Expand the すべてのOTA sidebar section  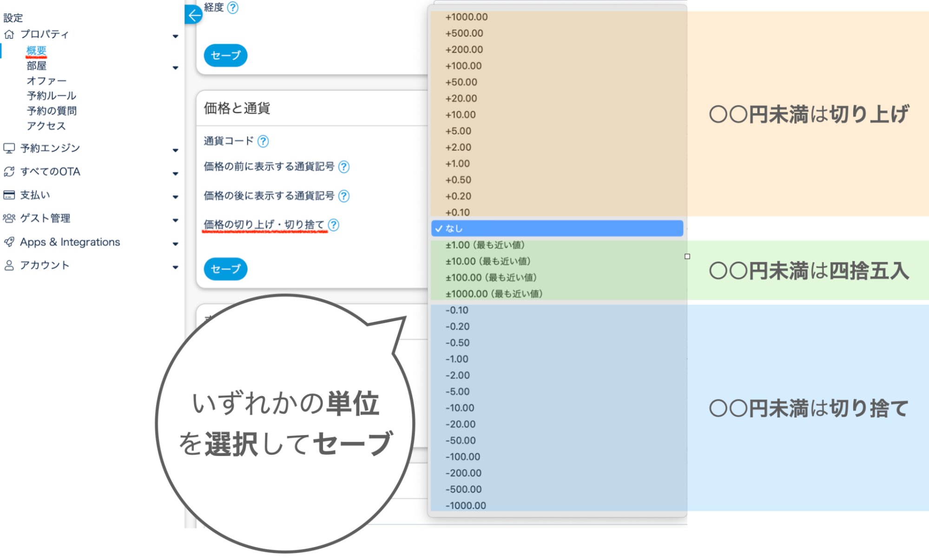175,174
